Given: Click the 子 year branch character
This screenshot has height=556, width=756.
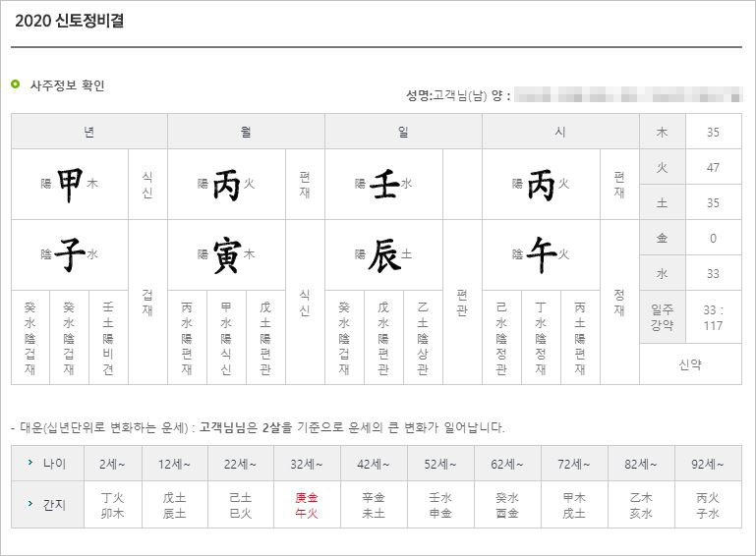Looking at the screenshot, I should [70, 254].
